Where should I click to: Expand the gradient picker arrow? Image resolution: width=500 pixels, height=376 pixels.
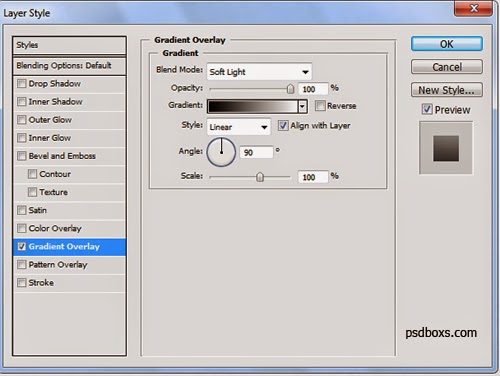[302, 106]
